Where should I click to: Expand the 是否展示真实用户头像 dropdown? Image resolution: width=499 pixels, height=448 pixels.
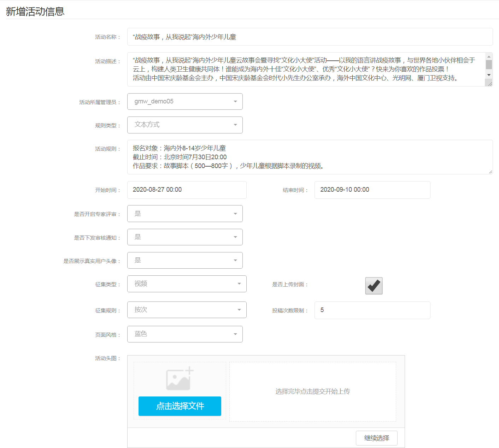[x=185, y=261]
